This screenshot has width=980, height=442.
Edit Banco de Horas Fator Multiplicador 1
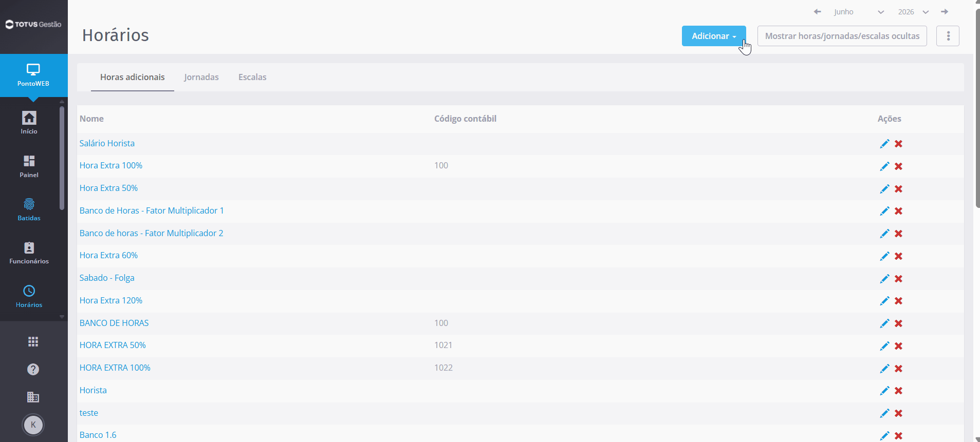point(884,211)
